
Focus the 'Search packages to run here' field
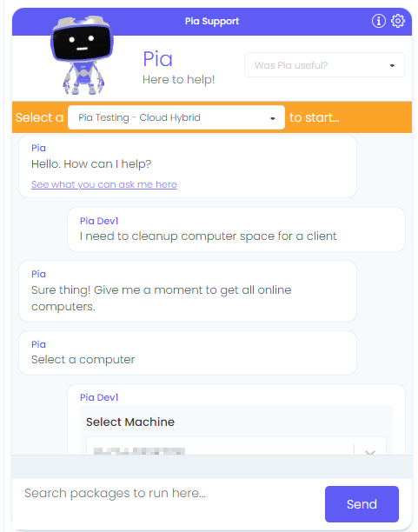[x=168, y=499]
